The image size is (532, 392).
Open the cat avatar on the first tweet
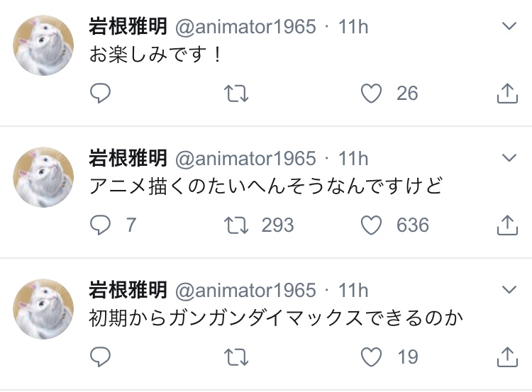[x=43, y=45]
